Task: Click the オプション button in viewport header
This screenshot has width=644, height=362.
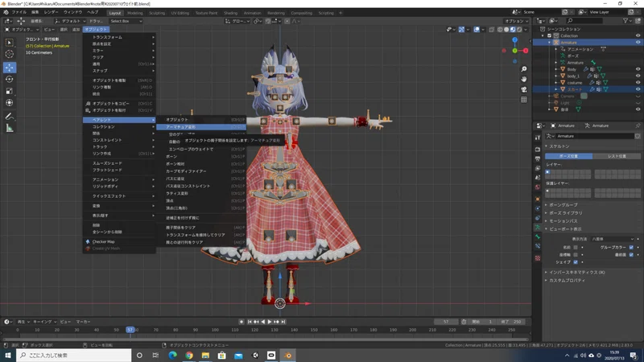Action: (516, 21)
